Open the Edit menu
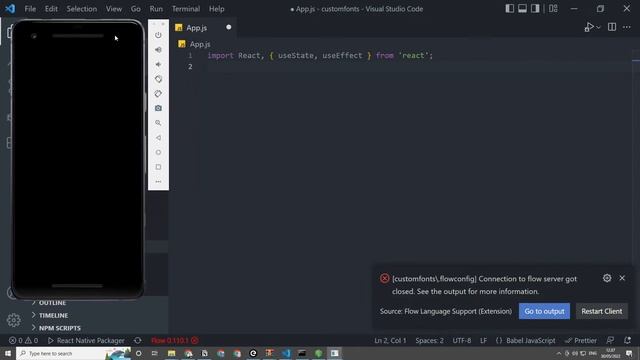 click(51, 9)
